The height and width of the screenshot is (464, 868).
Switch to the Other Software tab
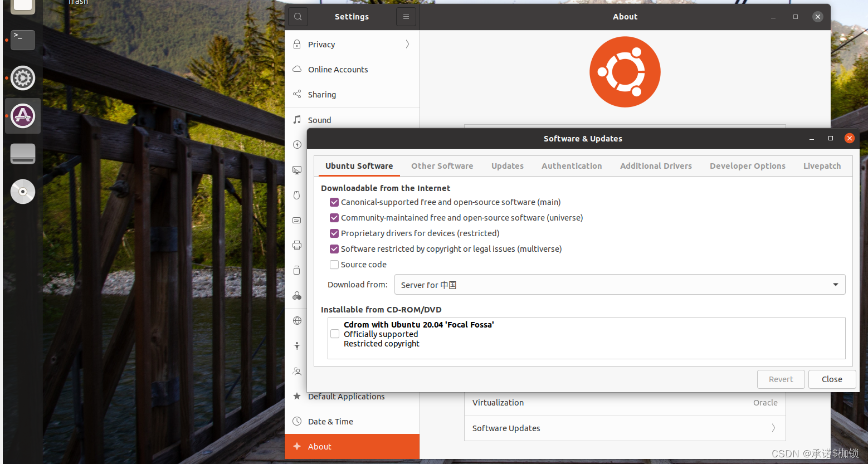442,165
